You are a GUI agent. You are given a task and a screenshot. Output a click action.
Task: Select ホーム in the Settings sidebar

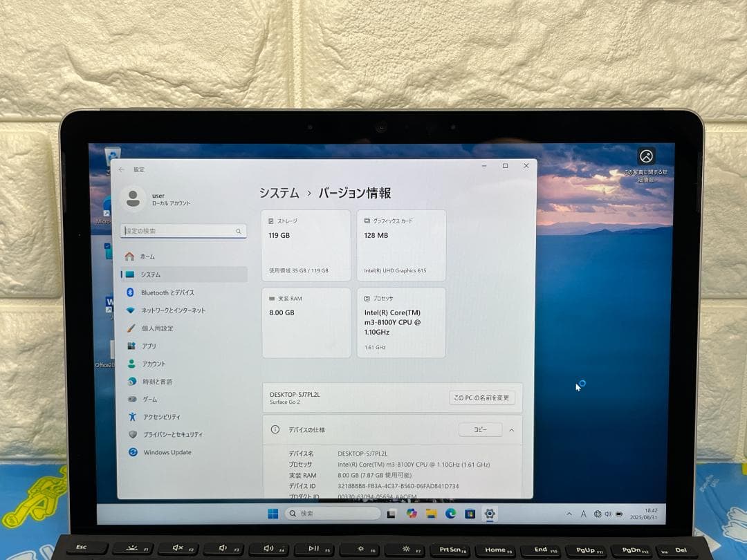pos(149,256)
